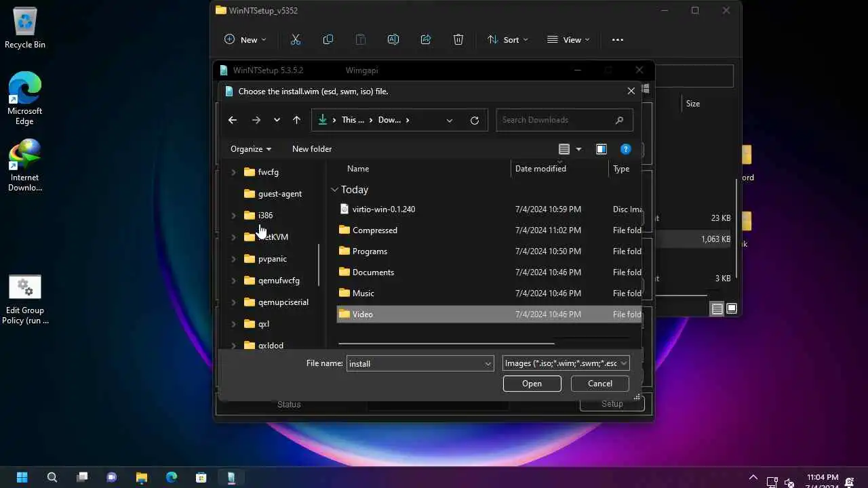
Task: Expand the i386 folder in tree
Action: click(x=234, y=216)
